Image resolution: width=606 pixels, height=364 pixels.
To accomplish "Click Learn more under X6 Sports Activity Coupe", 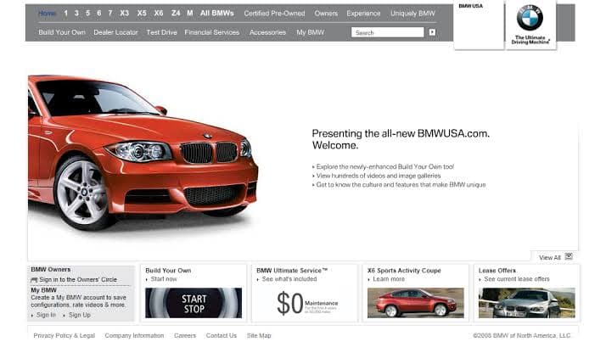I will [x=389, y=279].
